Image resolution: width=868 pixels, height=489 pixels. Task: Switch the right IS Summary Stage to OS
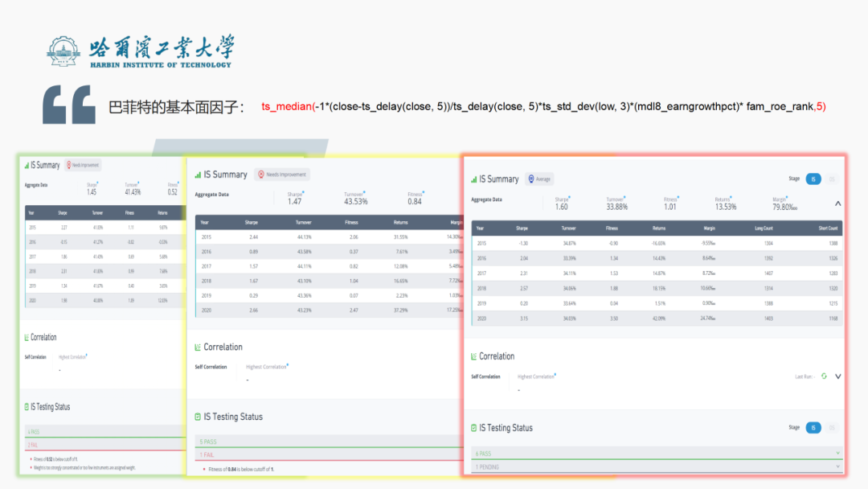pos(831,179)
